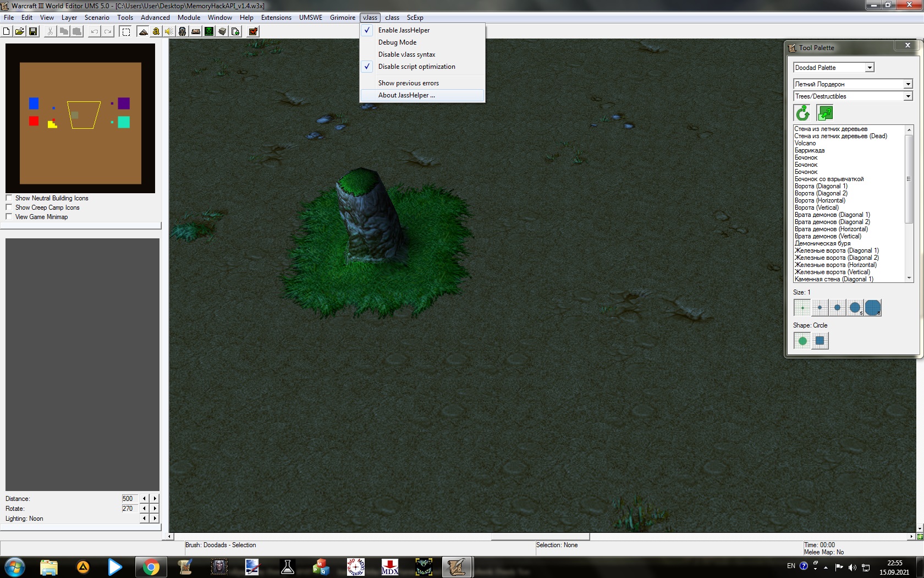The width and height of the screenshot is (924, 578).
Task: Click the Redo arrow icon
Action: [x=108, y=31]
